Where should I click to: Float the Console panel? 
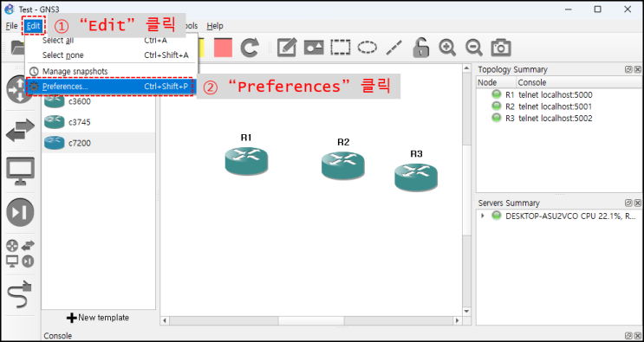(x=628, y=336)
